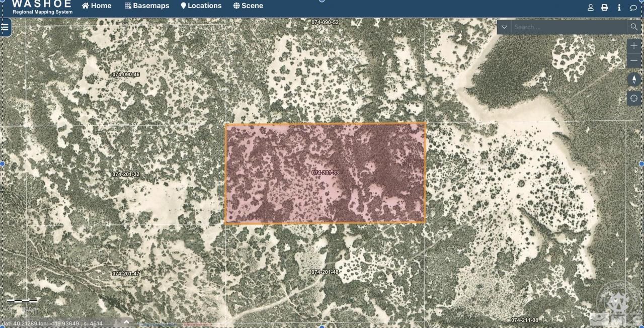
Task: Switch to the Scene view
Action: pos(248,6)
